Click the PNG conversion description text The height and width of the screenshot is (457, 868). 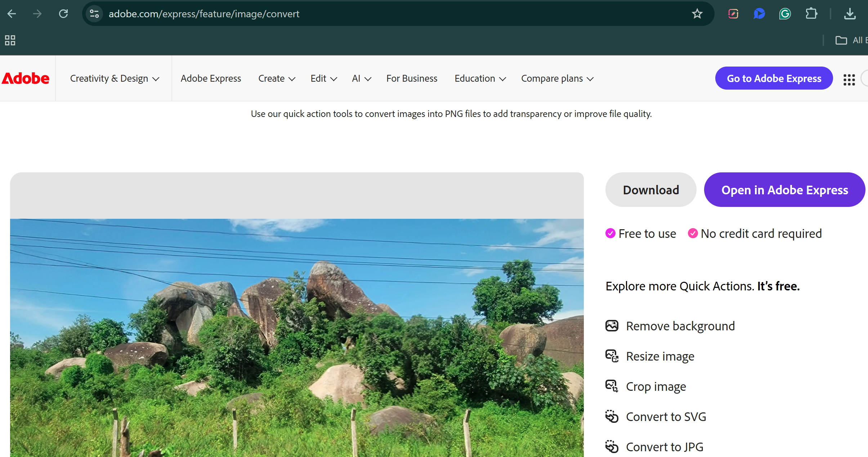pyautogui.click(x=451, y=114)
